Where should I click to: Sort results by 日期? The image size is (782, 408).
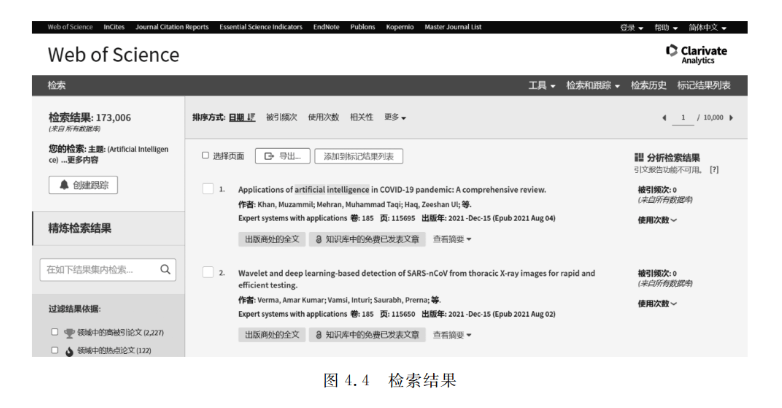pyautogui.click(x=242, y=117)
